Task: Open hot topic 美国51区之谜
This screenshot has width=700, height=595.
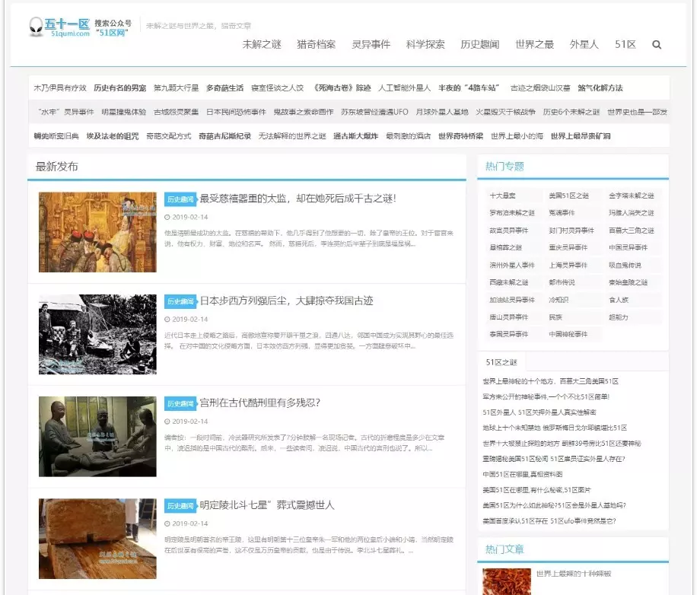Action: 569,196
